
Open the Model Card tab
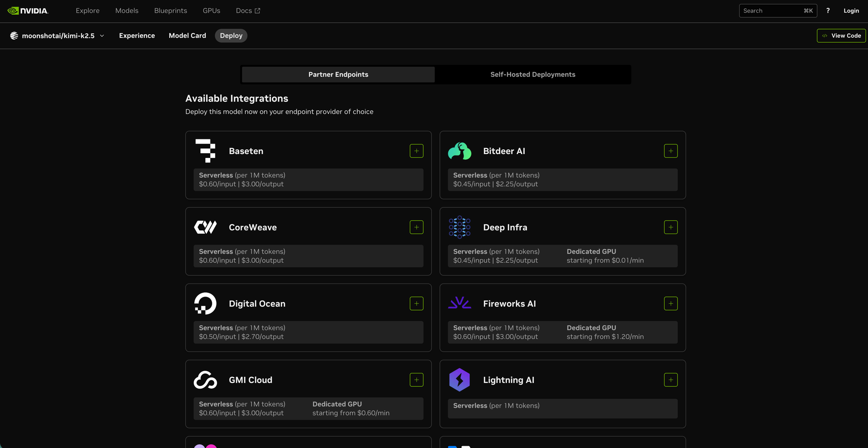pos(187,36)
